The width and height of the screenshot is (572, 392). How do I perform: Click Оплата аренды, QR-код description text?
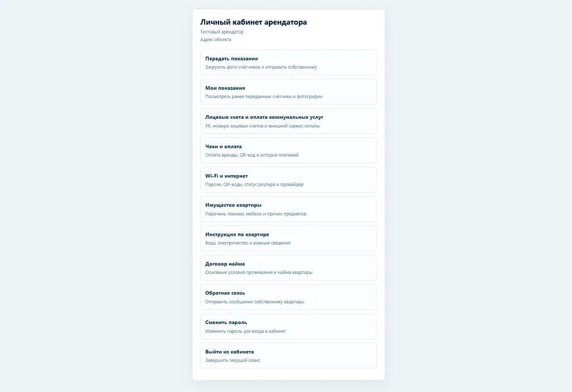click(252, 155)
